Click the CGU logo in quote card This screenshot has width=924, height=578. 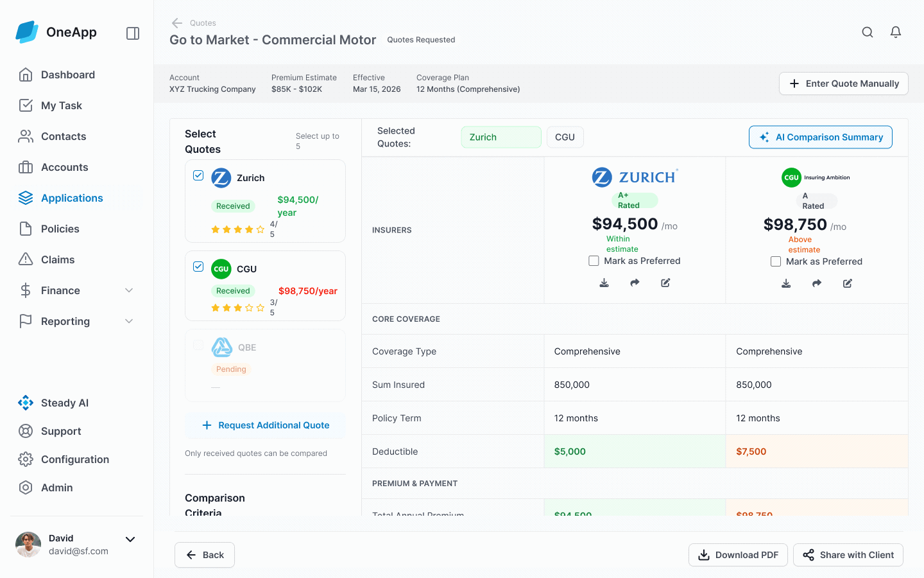pyautogui.click(x=221, y=269)
